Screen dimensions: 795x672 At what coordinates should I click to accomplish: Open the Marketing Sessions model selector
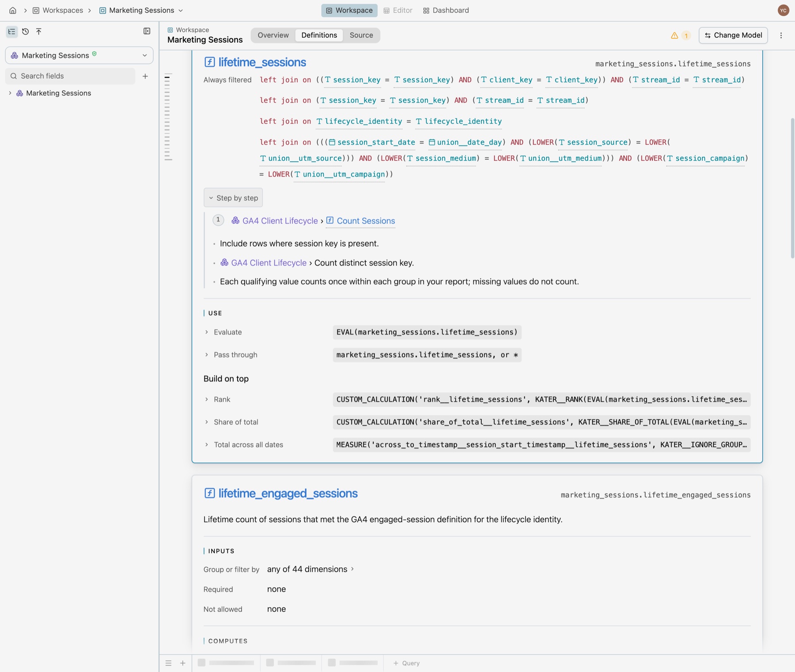(x=79, y=55)
